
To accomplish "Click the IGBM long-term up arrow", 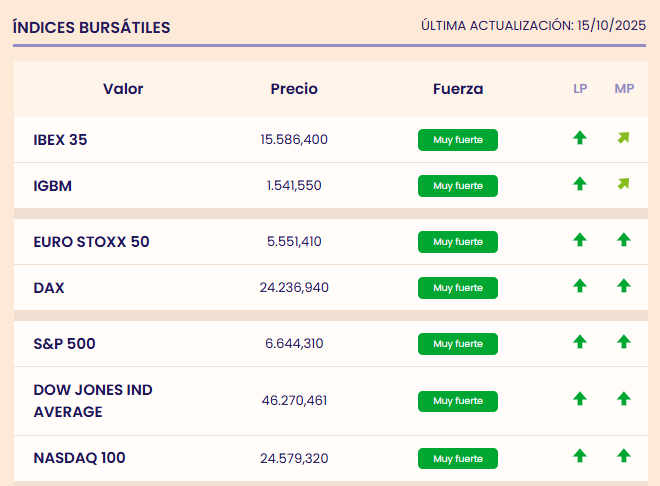I will point(579,184).
